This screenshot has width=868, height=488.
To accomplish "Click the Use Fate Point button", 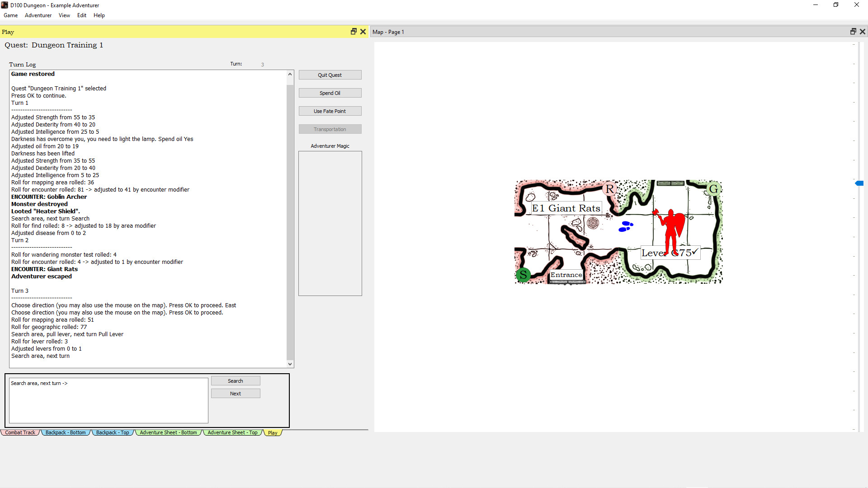I will pos(330,111).
